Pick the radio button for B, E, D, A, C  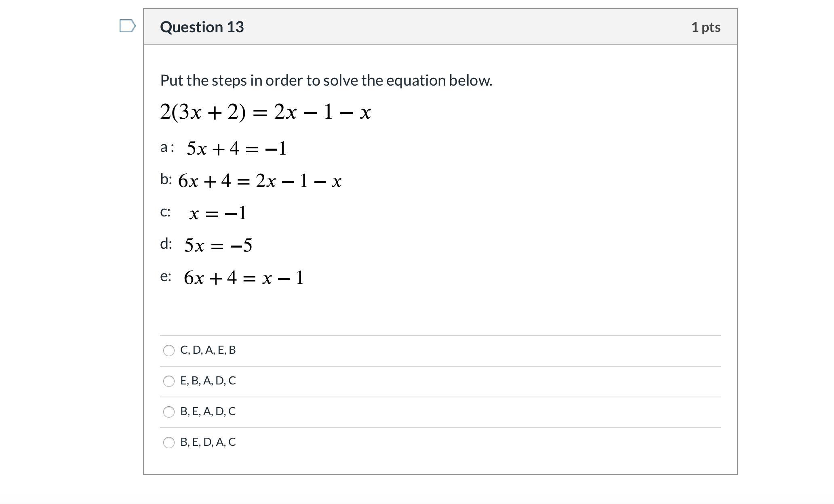(169, 442)
